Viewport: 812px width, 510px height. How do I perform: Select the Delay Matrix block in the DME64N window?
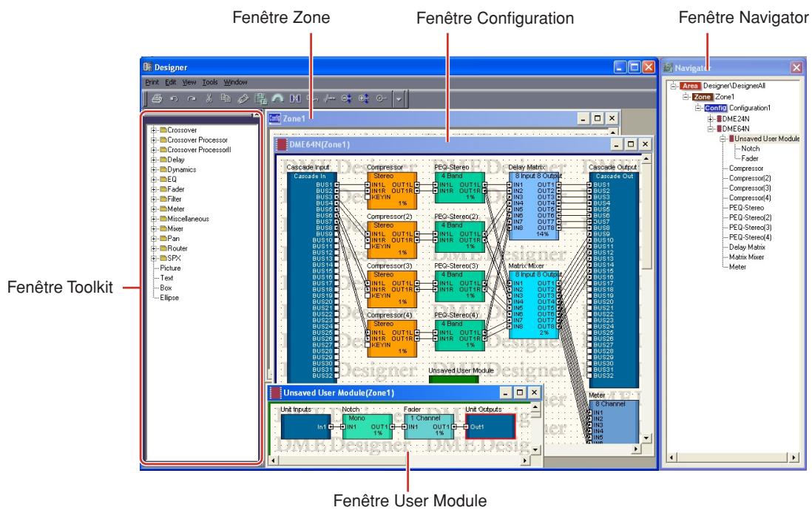coord(534,205)
